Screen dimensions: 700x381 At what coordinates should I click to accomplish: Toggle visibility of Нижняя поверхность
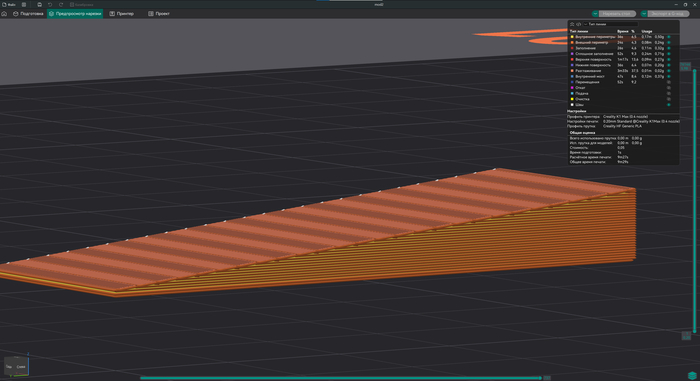[x=669, y=65]
